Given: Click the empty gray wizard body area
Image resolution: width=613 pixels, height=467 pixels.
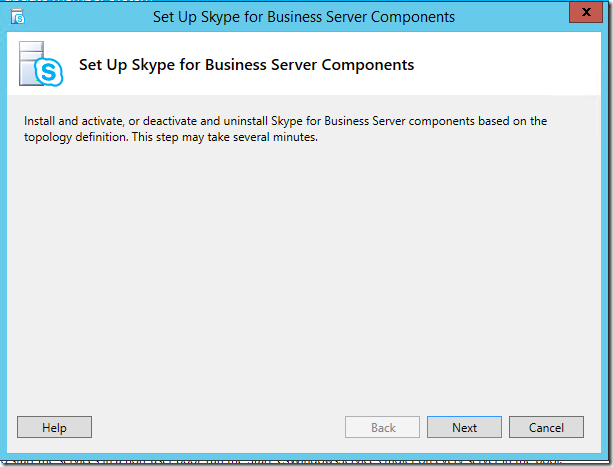Looking at the screenshot, I should (x=304, y=274).
